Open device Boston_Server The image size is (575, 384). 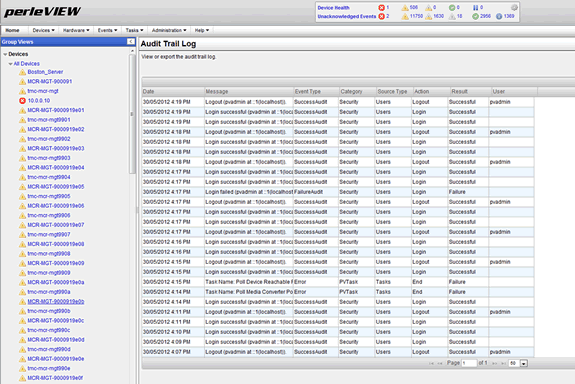pyautogui.click(x=45, y=72)
